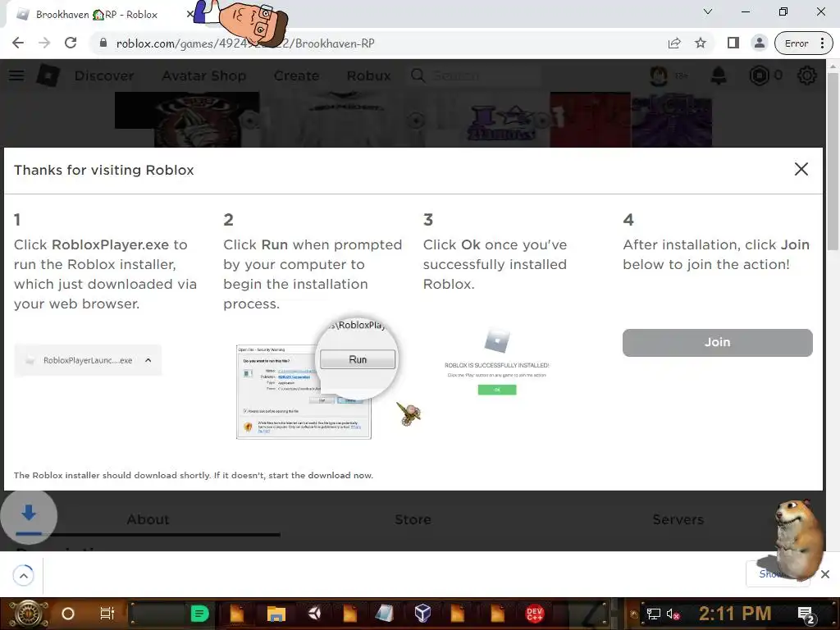Open the Roblox hamburger navigation menu
Image resolution: width=840 pixels, height=630 pixels.
(x=16, y=75)
